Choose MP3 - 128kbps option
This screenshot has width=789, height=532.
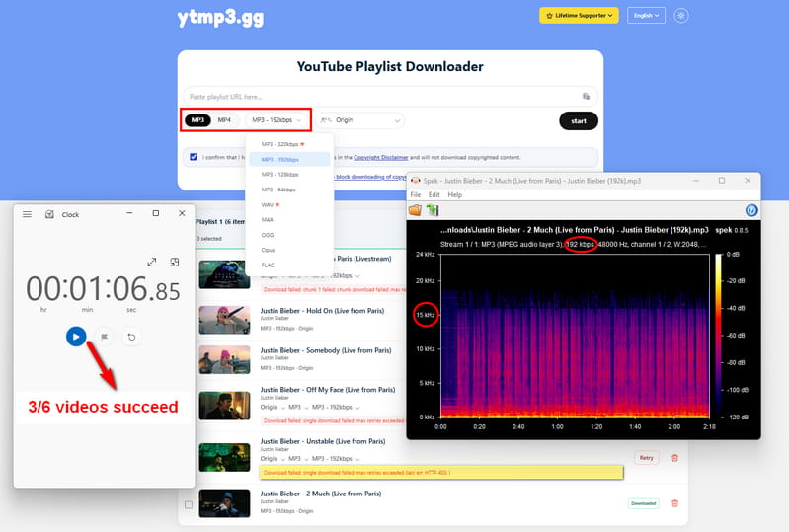(x=289, y=175)
